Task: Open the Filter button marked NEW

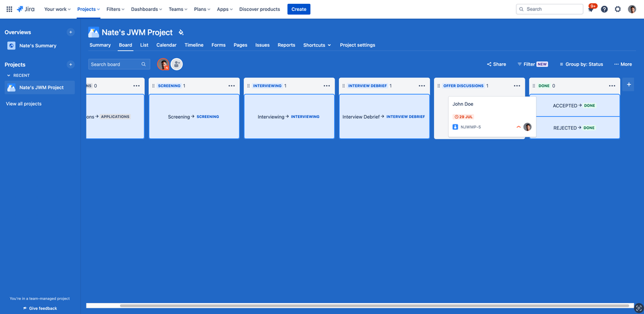Action: pyautogui.click(x=532, y=64)
